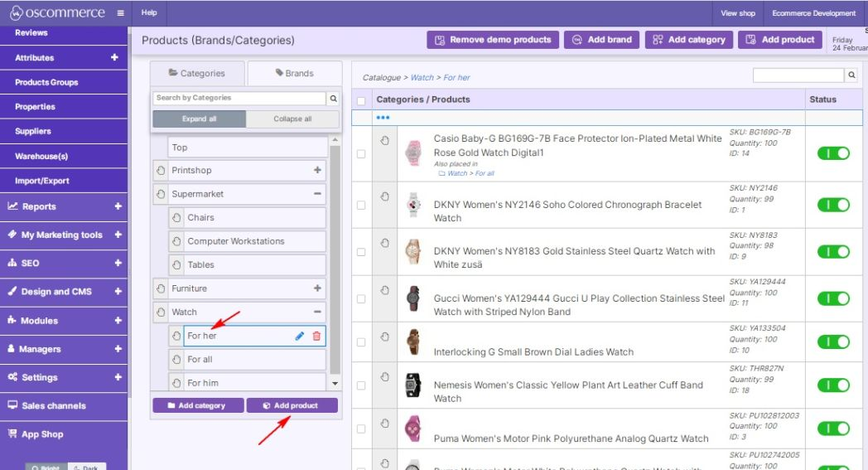Expand the Settings sidebar menu plus

point(118,377)
